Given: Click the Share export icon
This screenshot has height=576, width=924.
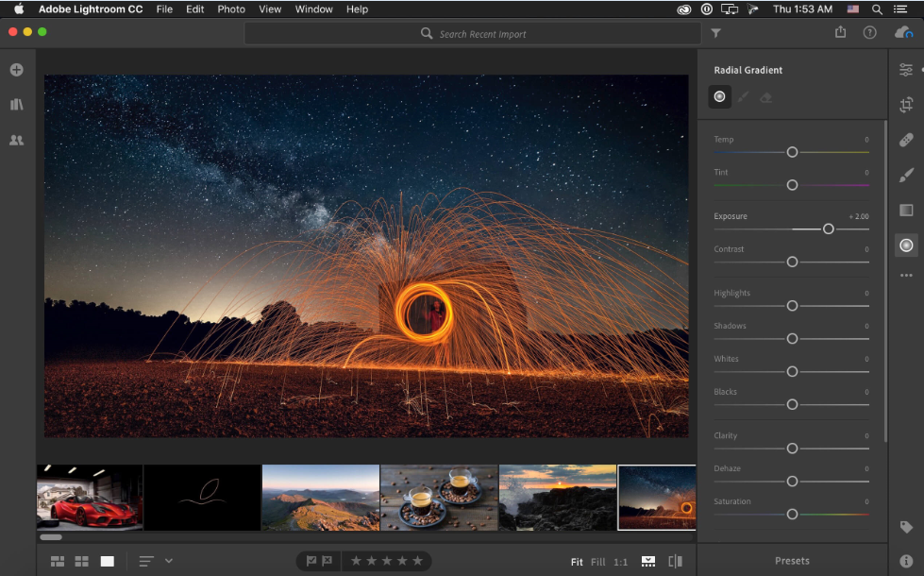Looking at the screenshot, I should click(x=840, y=32).
